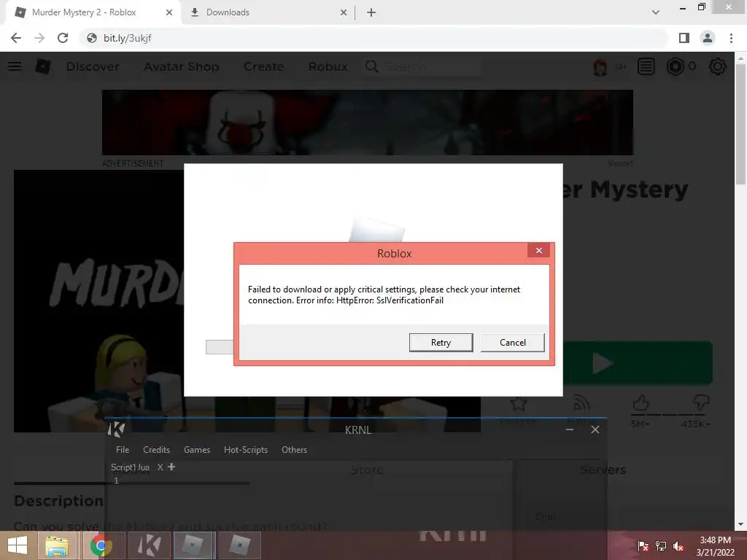Click the network tray icon
Image resolution: width=747 pixels, height=560 pixels.
pyautogui.click(x=661, y=546)
